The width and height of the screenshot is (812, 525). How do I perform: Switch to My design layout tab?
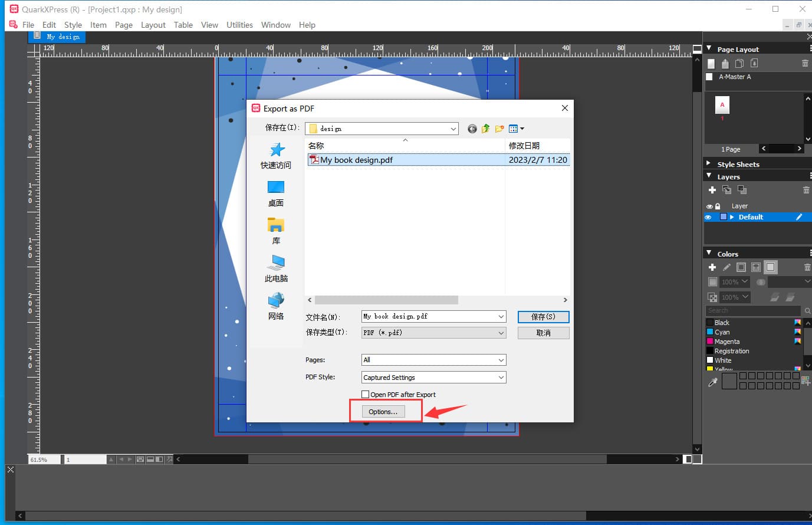tap(57, 37)
